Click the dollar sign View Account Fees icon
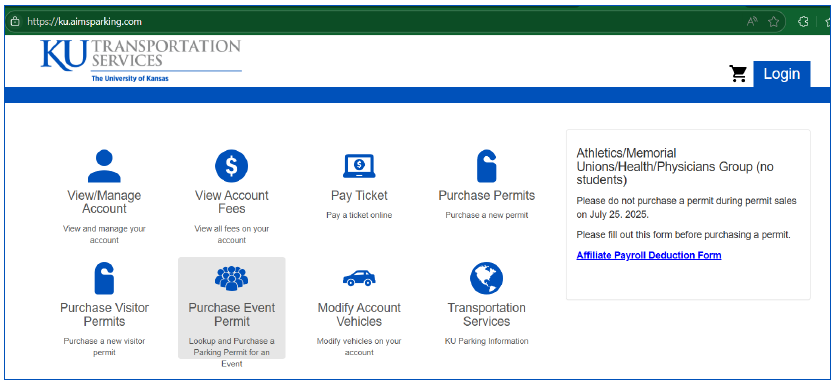The height and width of the screenshot is (387, 837). (x=231, y=166)
